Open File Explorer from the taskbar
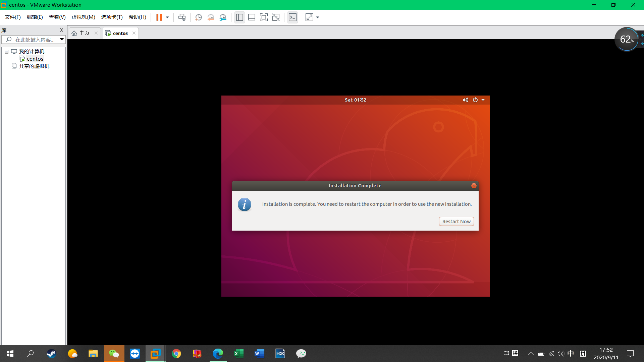 pos(93,354)
